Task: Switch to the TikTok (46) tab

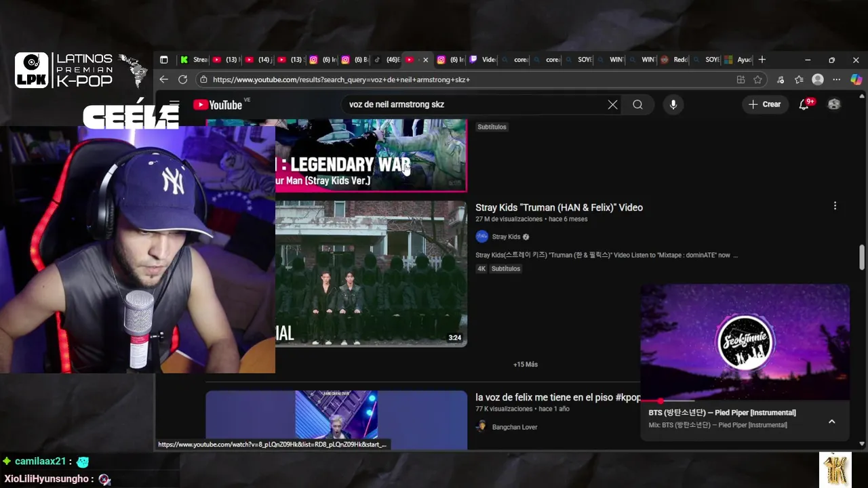Action: point(387,60)
